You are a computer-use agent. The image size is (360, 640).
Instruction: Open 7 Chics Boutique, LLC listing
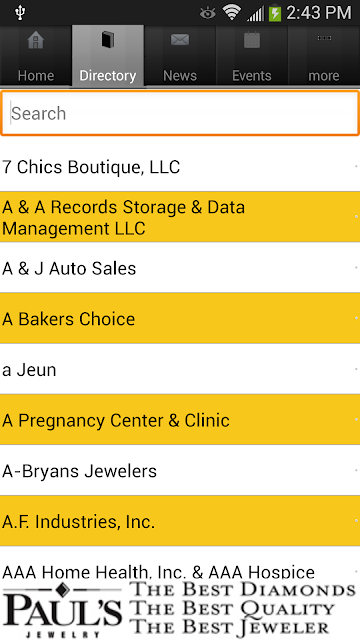click(x=180, y=167)
